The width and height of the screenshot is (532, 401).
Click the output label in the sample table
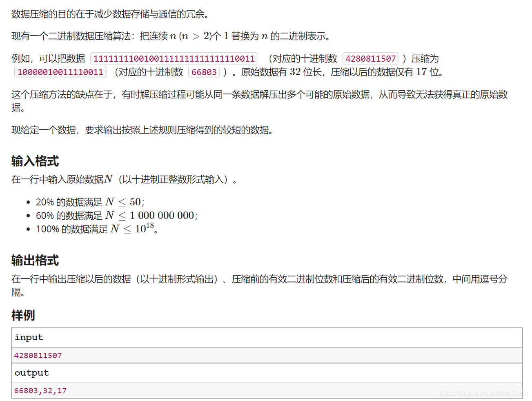point(31,372)
